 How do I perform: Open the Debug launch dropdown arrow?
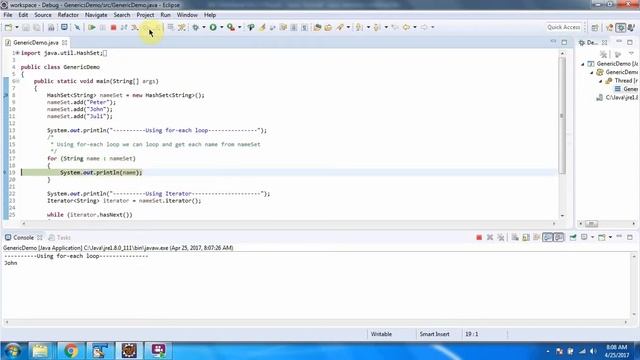point(204,27)
